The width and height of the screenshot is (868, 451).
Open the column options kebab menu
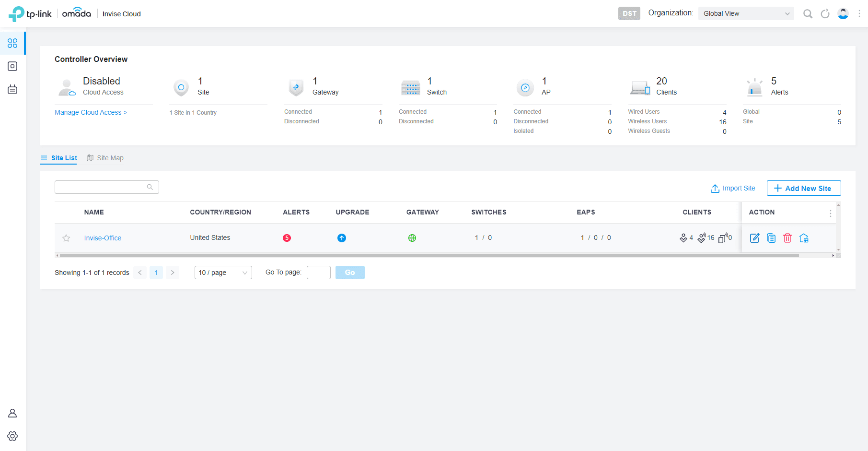(830, 214)
